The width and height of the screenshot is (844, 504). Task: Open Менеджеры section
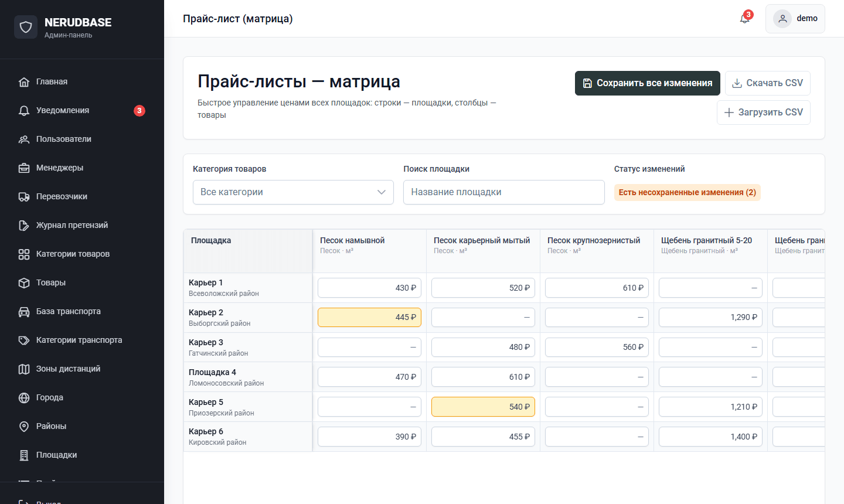[82, 168]
